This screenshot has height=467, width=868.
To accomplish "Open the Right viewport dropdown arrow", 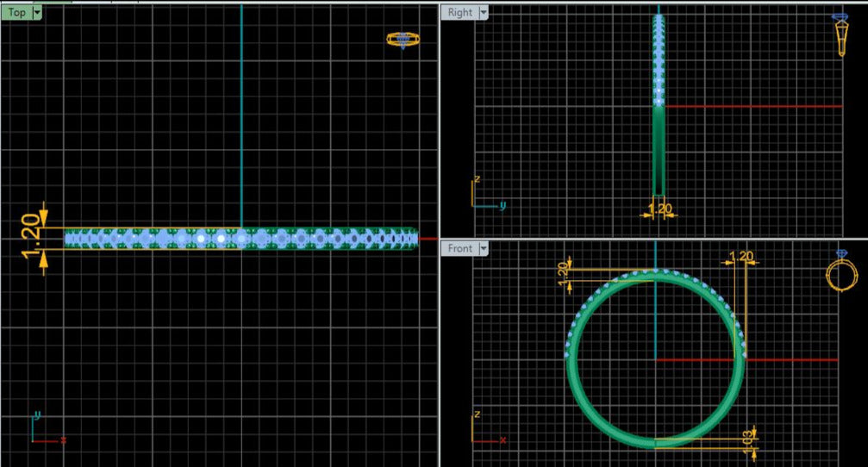I will [x=483, y=12].
